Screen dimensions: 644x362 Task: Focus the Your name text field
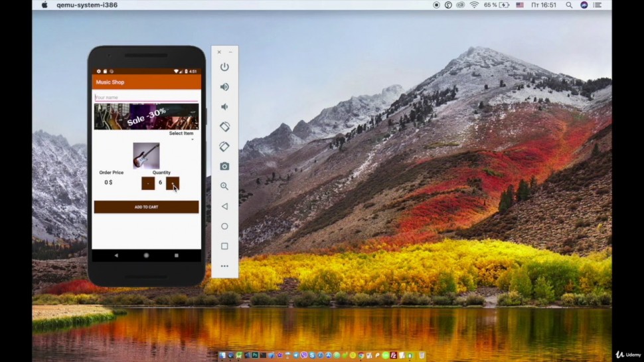pyautogui.click(x=146, y=98)
